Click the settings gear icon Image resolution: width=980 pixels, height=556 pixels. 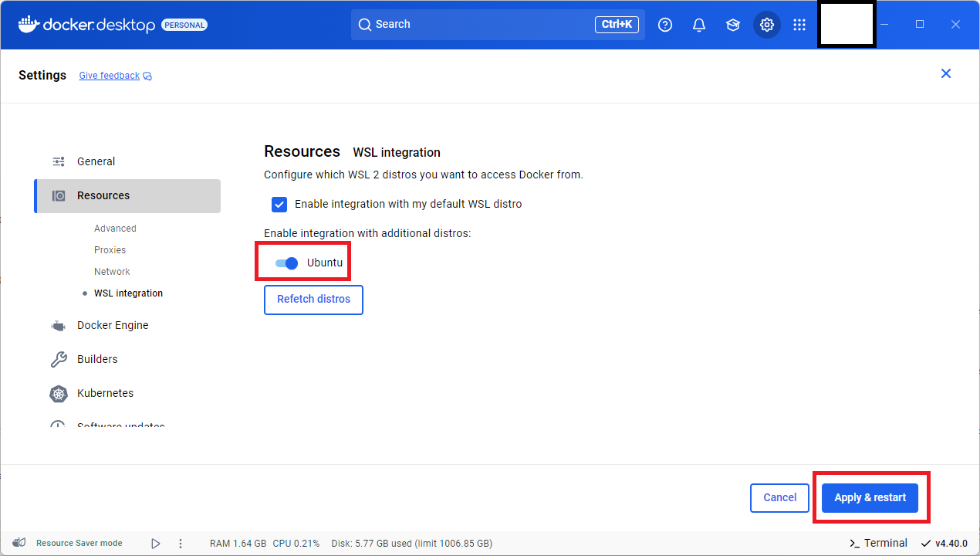(x=766, y=24)
